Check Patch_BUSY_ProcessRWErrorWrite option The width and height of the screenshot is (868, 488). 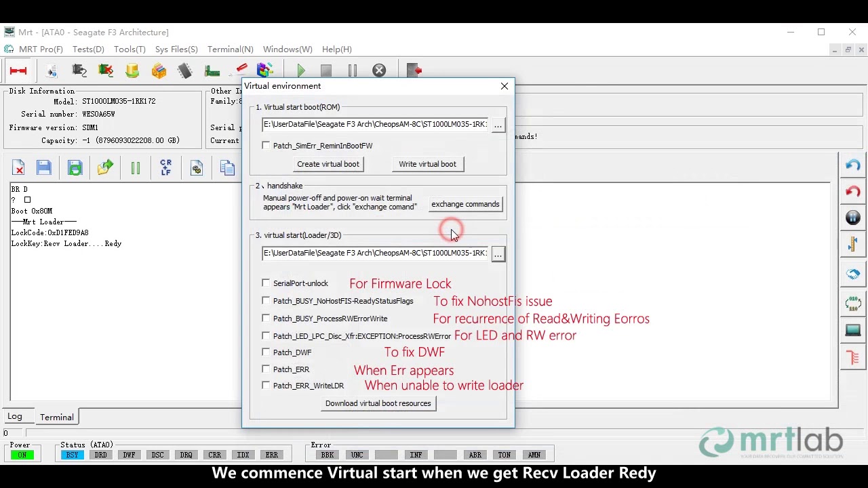click(266, 318)
